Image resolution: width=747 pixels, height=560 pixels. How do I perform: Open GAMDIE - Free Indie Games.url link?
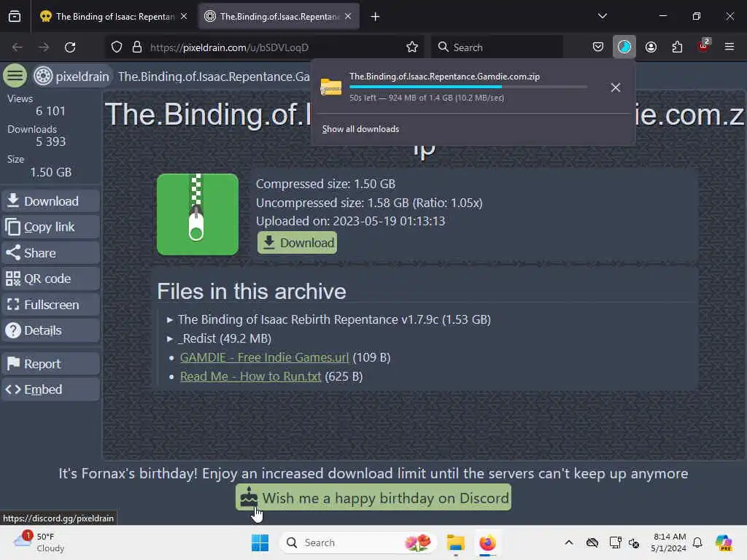(264, 357)
